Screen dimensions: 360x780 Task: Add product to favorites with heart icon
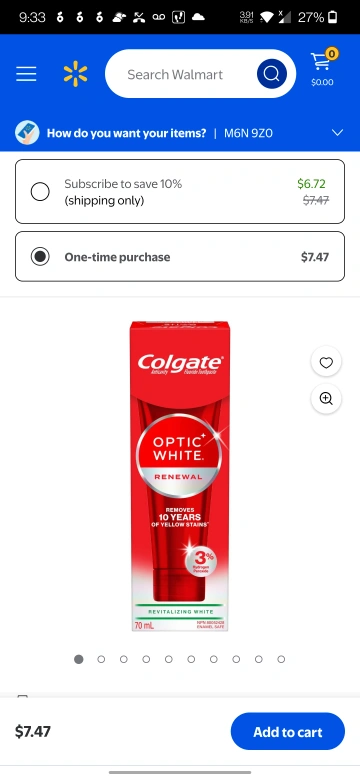tap(326, 363)
